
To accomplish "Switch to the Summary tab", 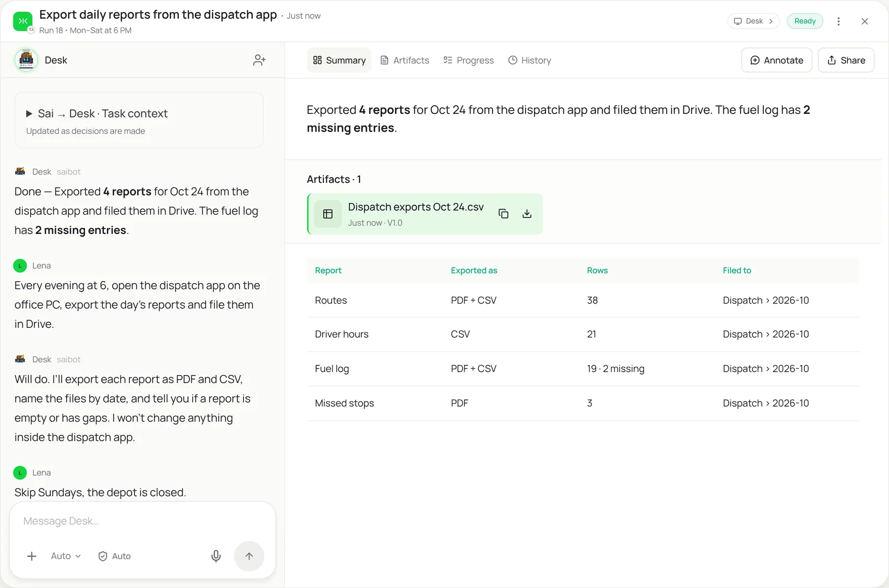I will (339, 60).
